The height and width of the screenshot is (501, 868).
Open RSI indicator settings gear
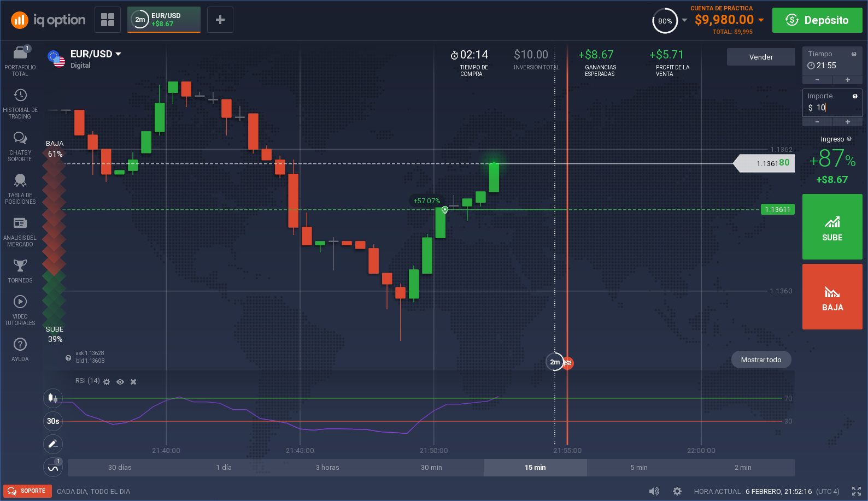107,382
